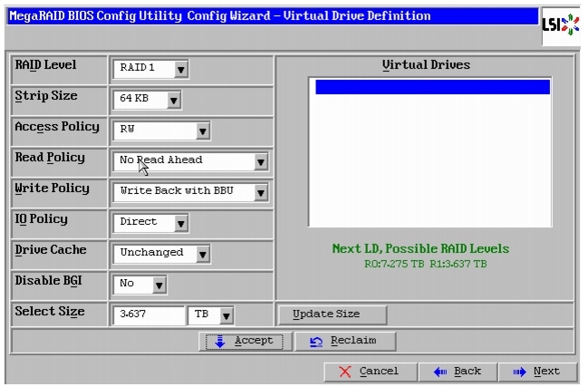Viewport: 588px width, 387px height.
Task: Open the Access Policy dropdown arrow
Action: point(203,131)
